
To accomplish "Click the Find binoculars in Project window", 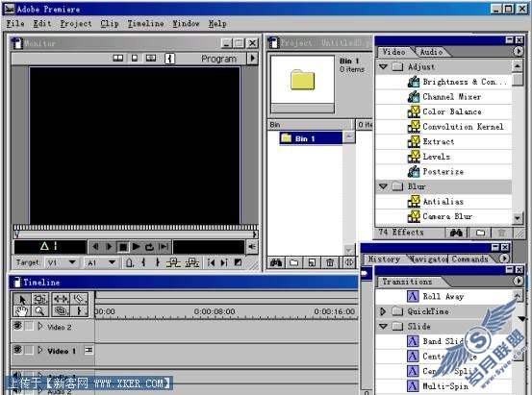I will (276, 262).
